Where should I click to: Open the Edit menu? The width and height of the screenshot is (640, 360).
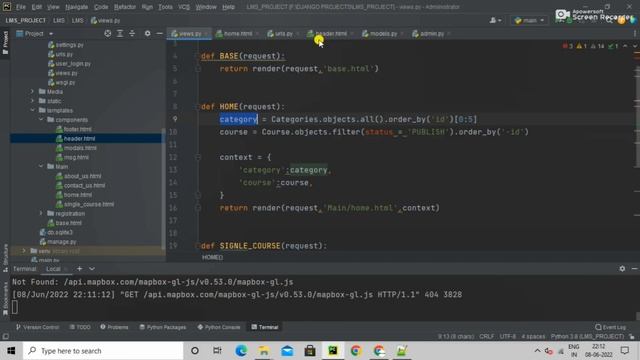tap(37, 7)
